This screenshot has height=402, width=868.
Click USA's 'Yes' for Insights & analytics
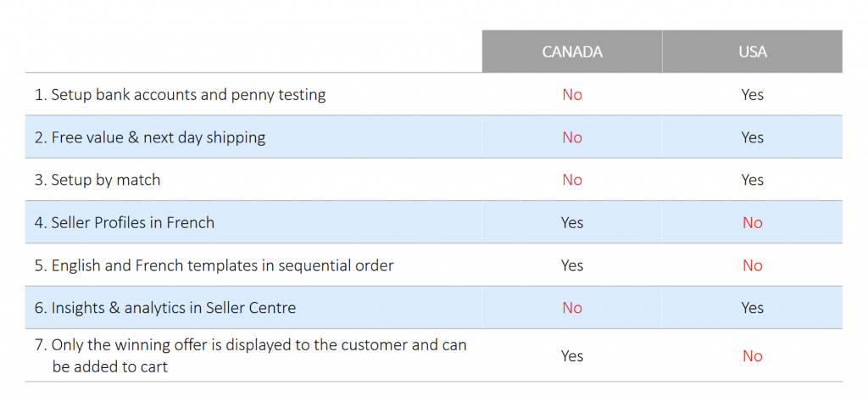752,308
